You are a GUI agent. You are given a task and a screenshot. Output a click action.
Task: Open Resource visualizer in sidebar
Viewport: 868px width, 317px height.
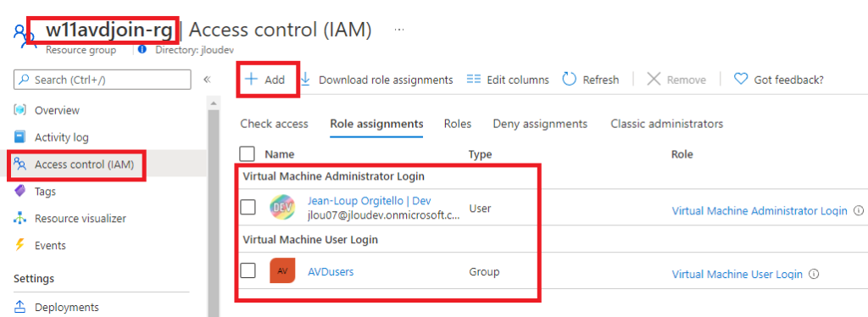coord(81,219)
